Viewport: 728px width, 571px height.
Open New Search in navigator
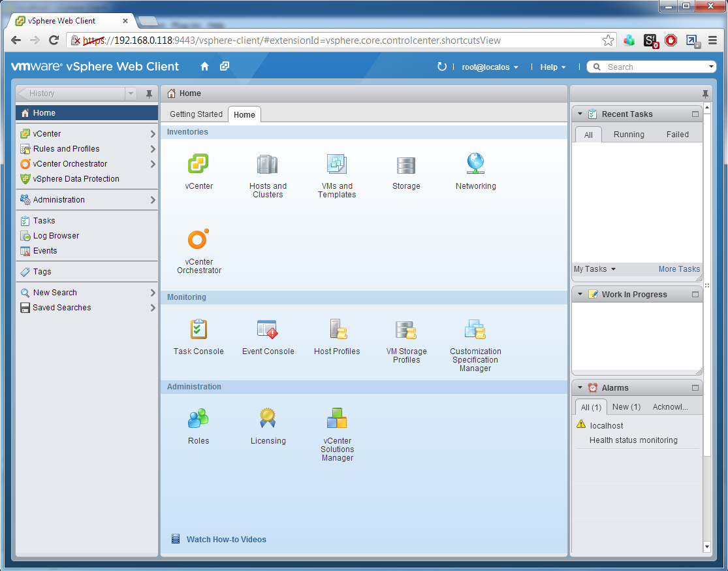(x=87, y=293)
